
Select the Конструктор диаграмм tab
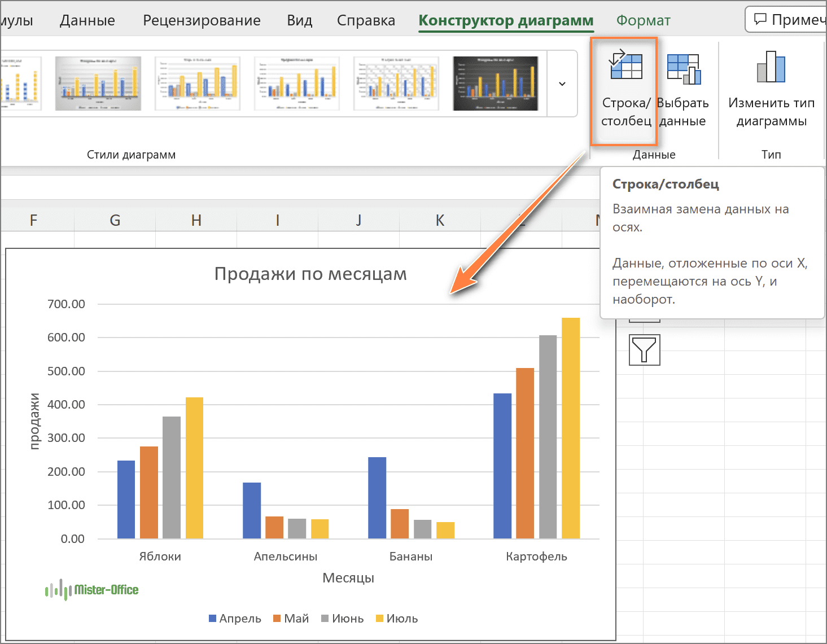(506, 20)
